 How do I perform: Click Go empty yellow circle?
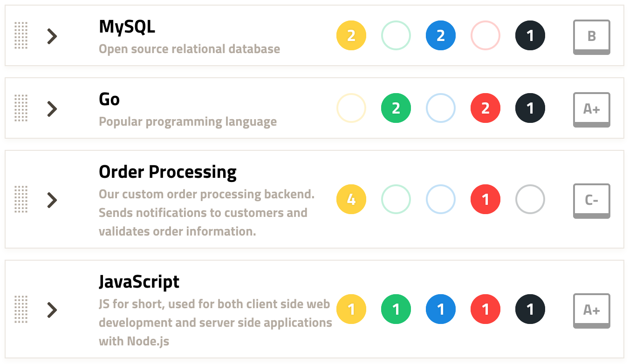coord(351,108)
